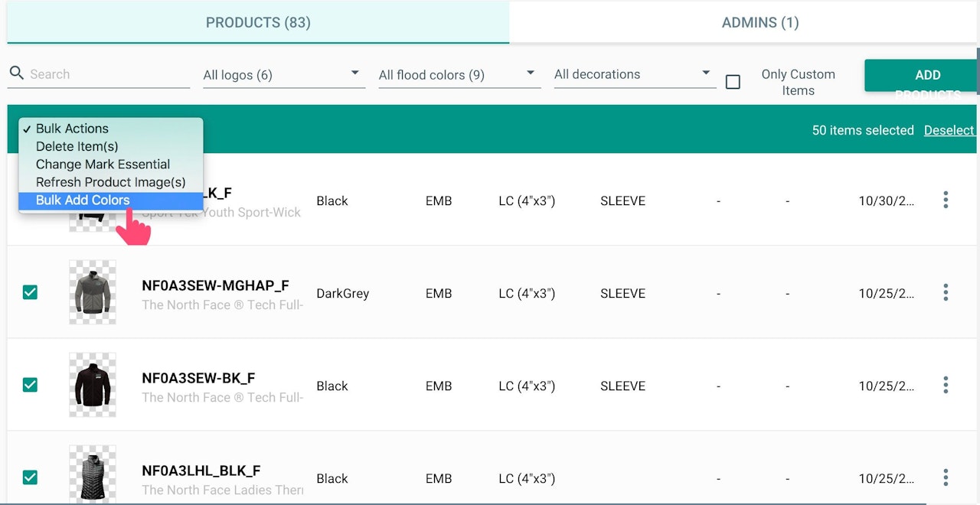Viewport: 980px width, 505px height.
Task: Select Delete Item(s) bulk action
Action: pyautogui.click(x=77, y=146)
